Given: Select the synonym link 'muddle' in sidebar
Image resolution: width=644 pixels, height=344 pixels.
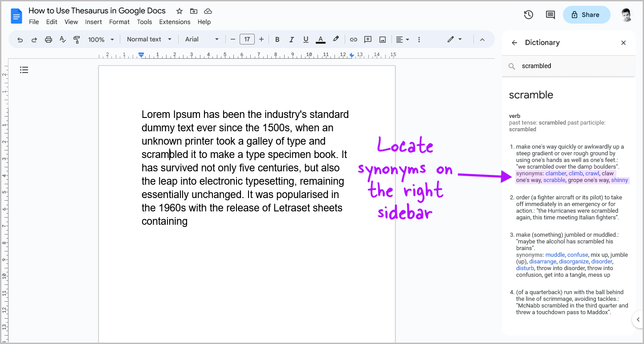Looking at the screenshot, I should tap(555, 255).
